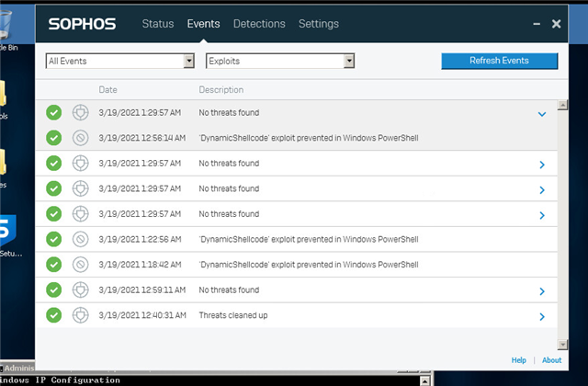Click the events list scroll up arrow
Screen dimensions: 588x386
point(562,105)
